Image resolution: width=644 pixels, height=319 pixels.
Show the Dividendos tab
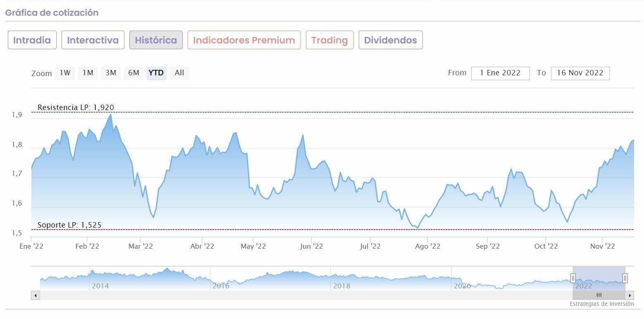click(x=391, y=40)
